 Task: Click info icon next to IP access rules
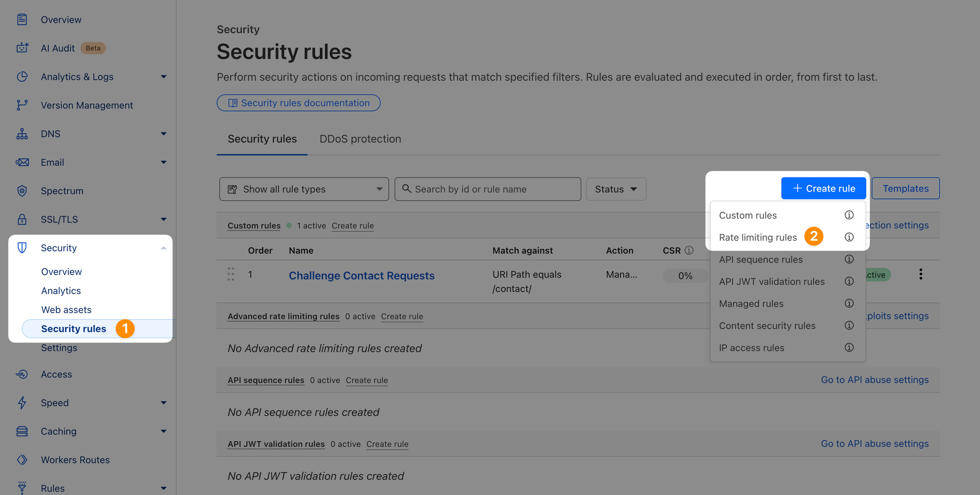click(849, 347)
